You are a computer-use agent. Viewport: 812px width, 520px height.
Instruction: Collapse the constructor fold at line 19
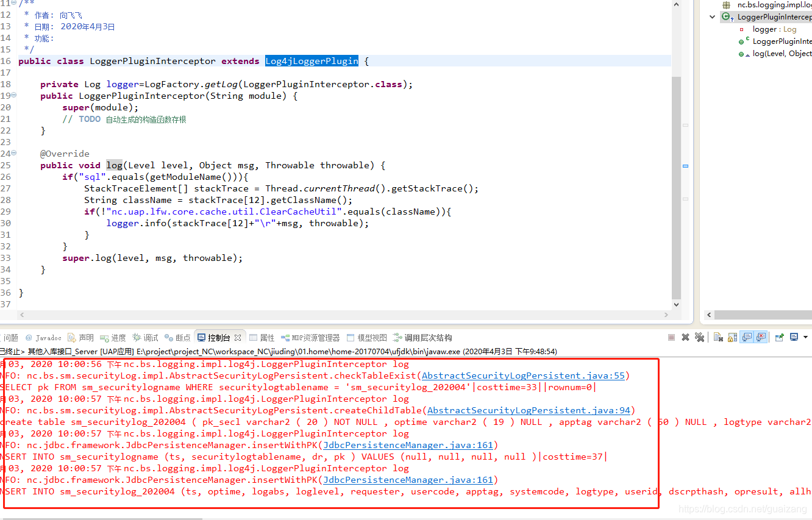click(14, 96)
